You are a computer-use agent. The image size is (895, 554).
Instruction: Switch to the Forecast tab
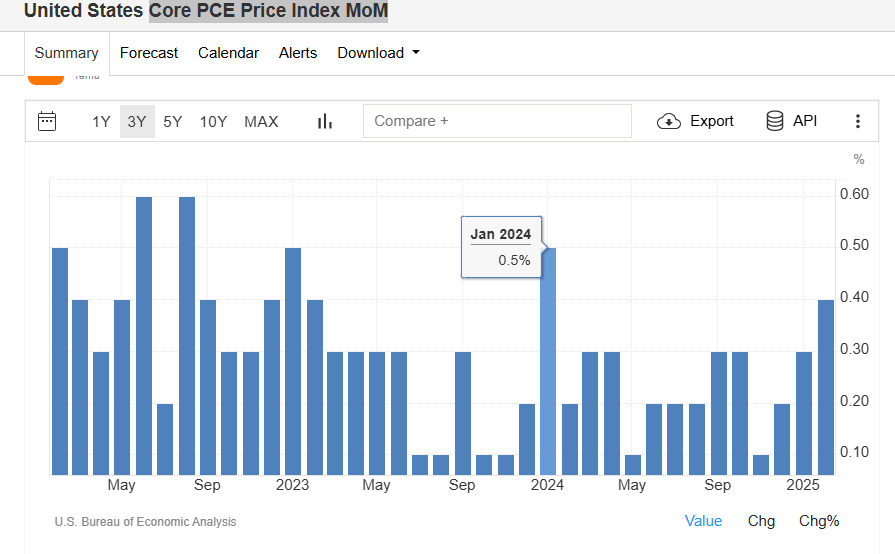tap(149, 52)
